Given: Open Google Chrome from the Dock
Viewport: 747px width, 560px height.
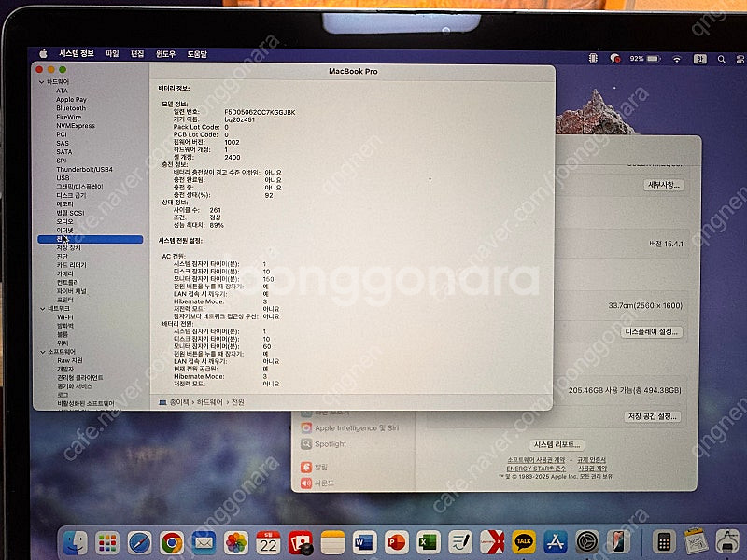Looking at the screenshot, I should tap(172, 542).
